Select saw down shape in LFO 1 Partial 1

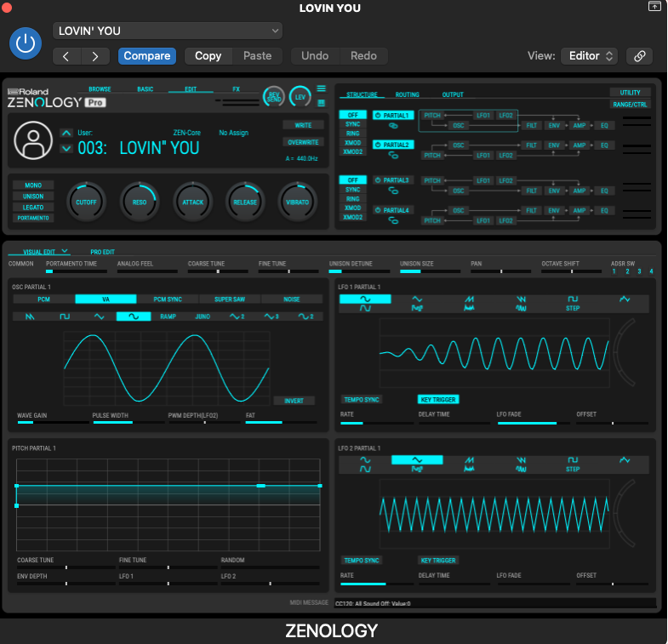tap(521, 299)
